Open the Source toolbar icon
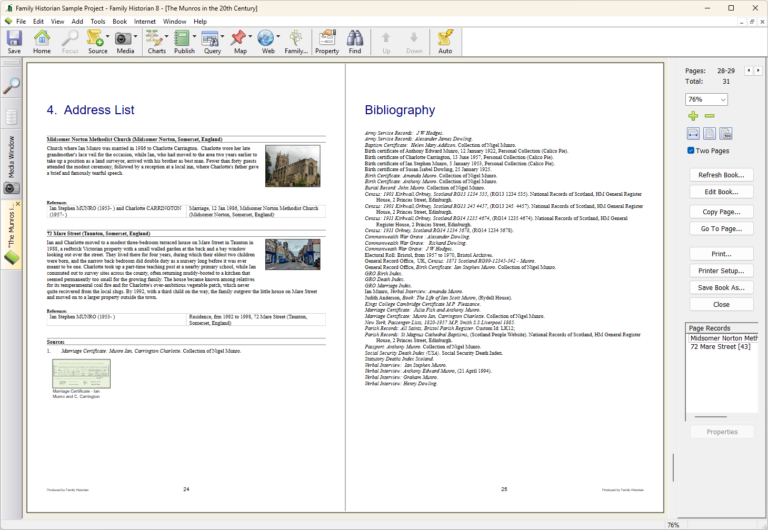The image size is (768, 530). point(97,42)
